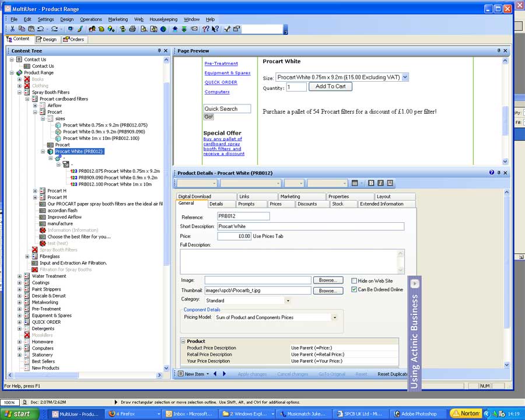The width and height of the screenshot is (525, 420).
Task: Expand the Water Treatment tree node
Action: [x=19, y=276]
